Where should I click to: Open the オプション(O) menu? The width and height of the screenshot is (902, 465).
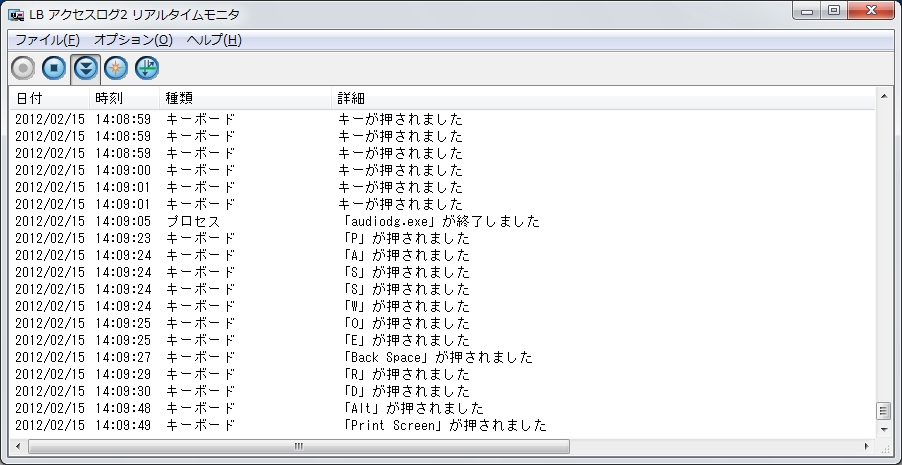click(133, 40)
